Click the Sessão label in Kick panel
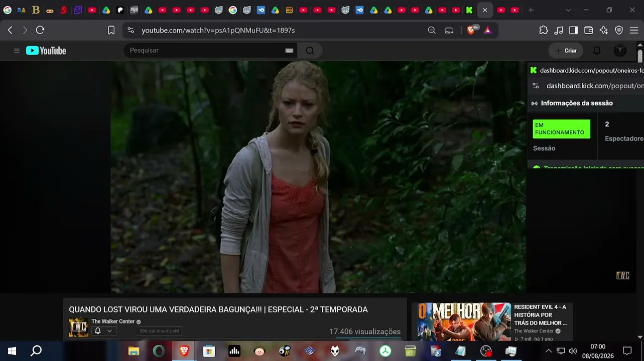Screen dimensions: 644x361 pyautogui.click(x=544, y=148)
